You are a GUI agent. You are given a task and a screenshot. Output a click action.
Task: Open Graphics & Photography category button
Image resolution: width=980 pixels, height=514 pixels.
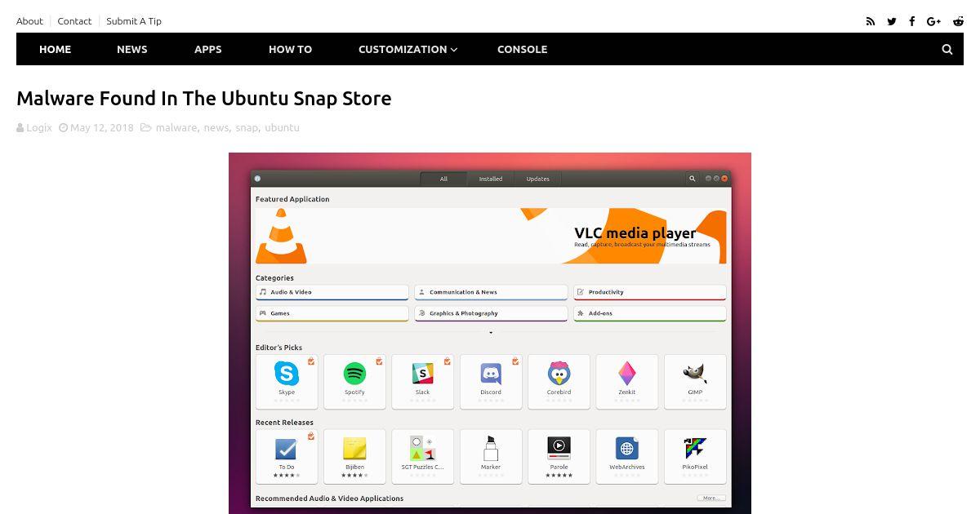(x=491, y=313)
